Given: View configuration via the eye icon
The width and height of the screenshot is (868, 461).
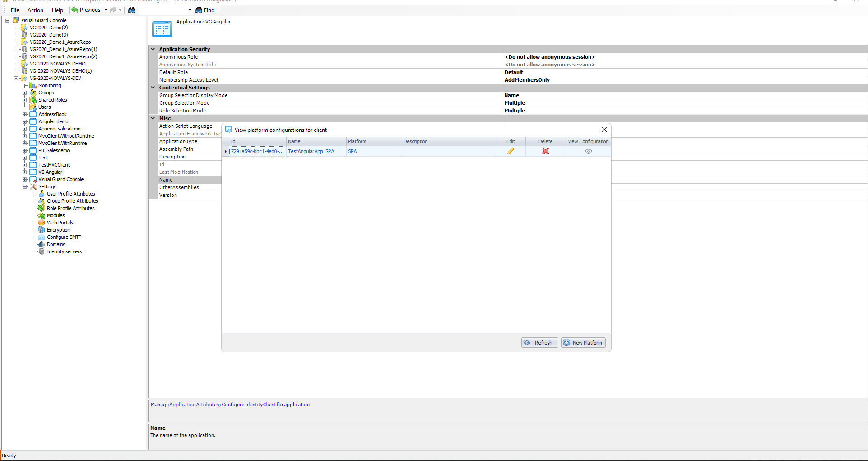Looking at the screenshot, I should (588, 151).
